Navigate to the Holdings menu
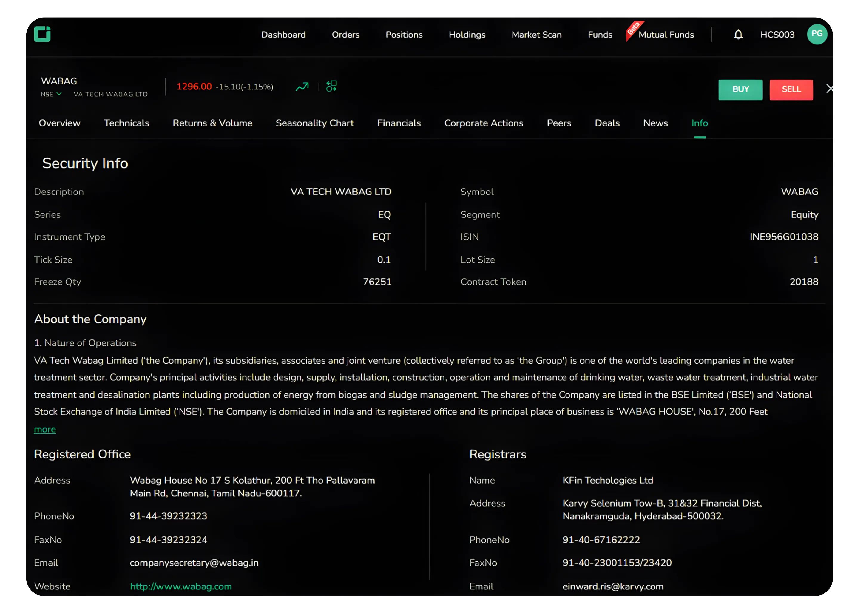 [x=467, y=34]
